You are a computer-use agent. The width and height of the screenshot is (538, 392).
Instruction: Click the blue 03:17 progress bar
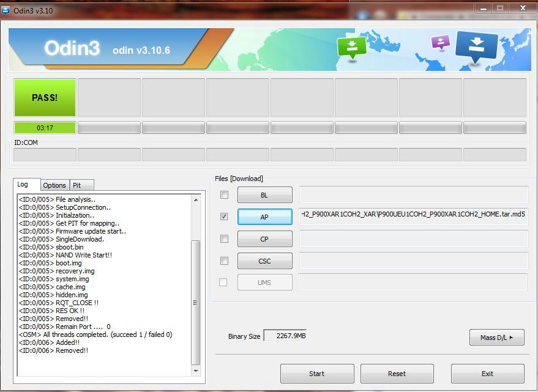coord(44,127)
